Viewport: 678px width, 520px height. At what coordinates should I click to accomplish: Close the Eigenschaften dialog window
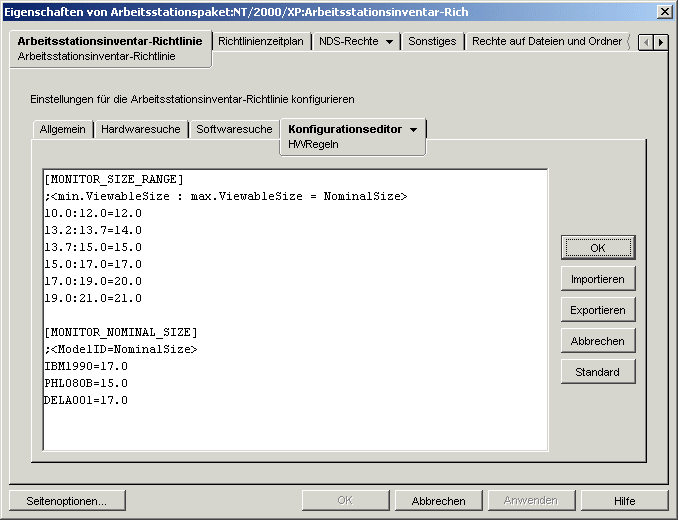(x=665, y=12)
